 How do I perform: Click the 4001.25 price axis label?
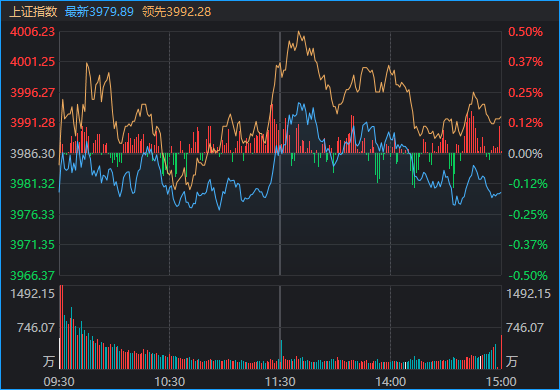click(32, 62)
